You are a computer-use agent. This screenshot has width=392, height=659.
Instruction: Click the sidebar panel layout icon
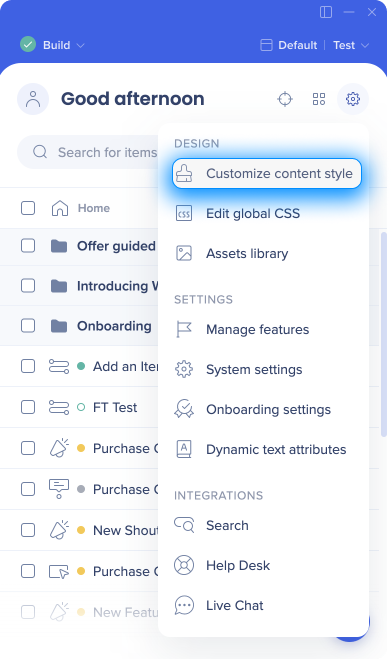(x=326, y=12)
